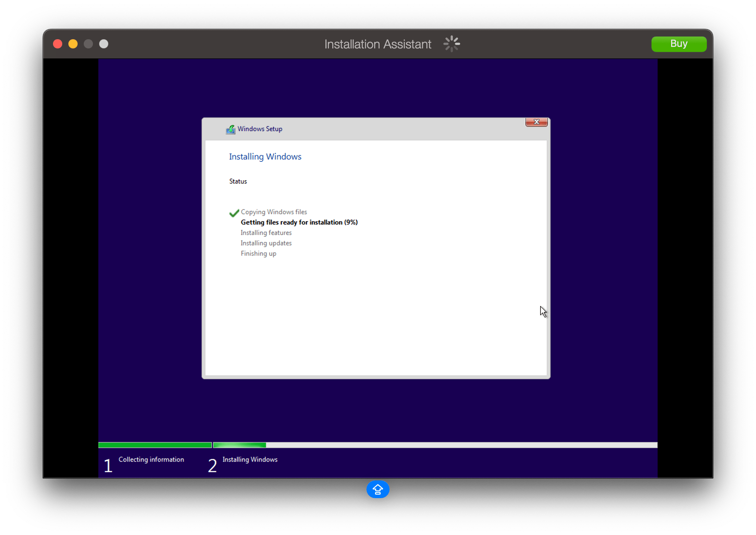The height and width of the screenshot is (535, 756).
Task: Click the Installing Windows progress bar segment
Action: [435, 445]
